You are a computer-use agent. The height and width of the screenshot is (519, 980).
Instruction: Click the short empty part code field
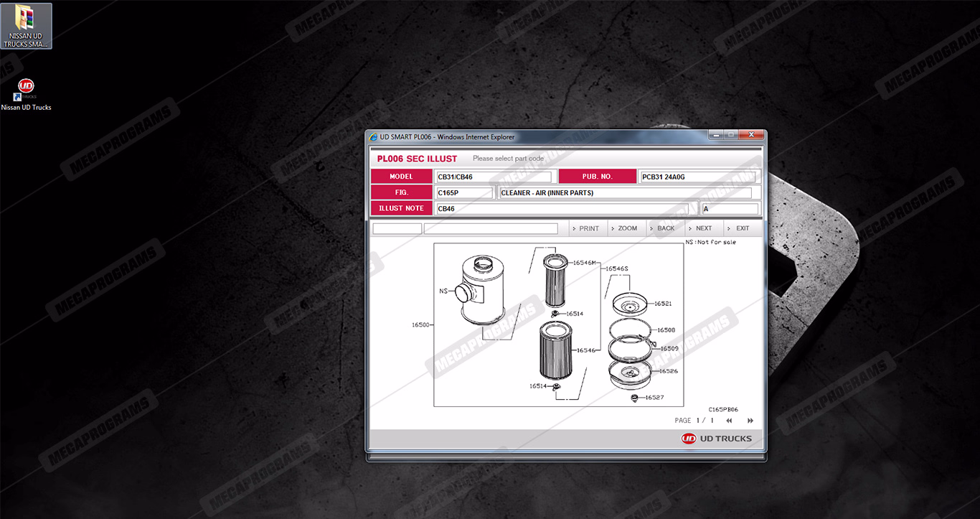click(x=397, y=229)
